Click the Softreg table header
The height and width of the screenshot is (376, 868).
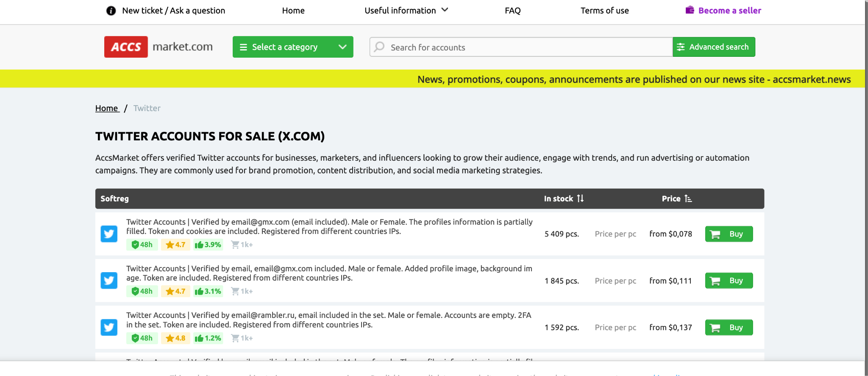click(114, 198)
